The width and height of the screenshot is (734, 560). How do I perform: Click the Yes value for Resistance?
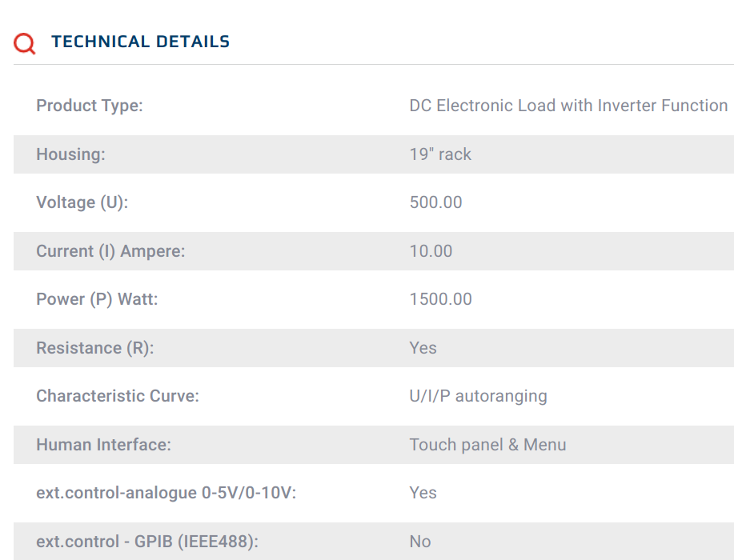[423, 348]
